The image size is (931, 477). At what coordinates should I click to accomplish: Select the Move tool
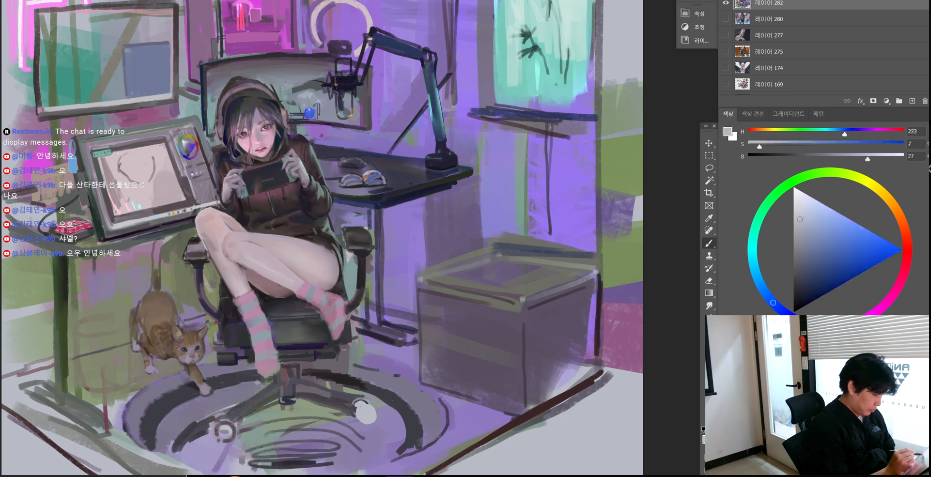pyautogui.click(x=709, y=143)
